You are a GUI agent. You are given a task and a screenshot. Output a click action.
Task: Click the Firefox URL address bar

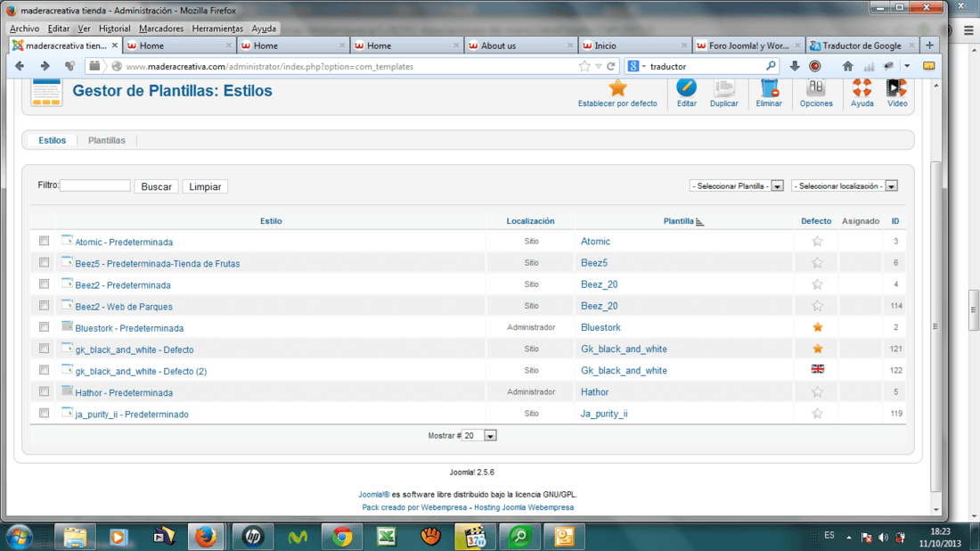click(x=350, y=66)
